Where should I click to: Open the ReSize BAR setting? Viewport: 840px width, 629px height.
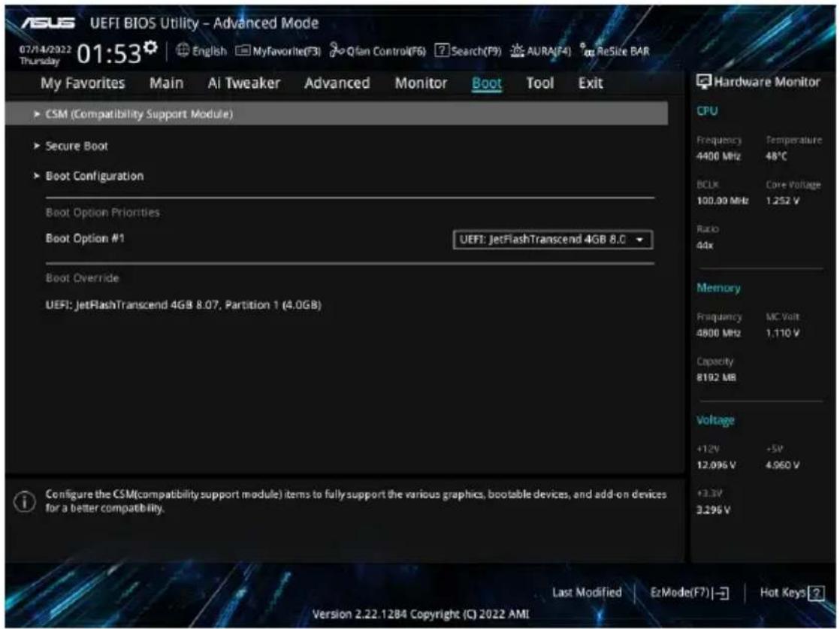click(x=615, y=51)
